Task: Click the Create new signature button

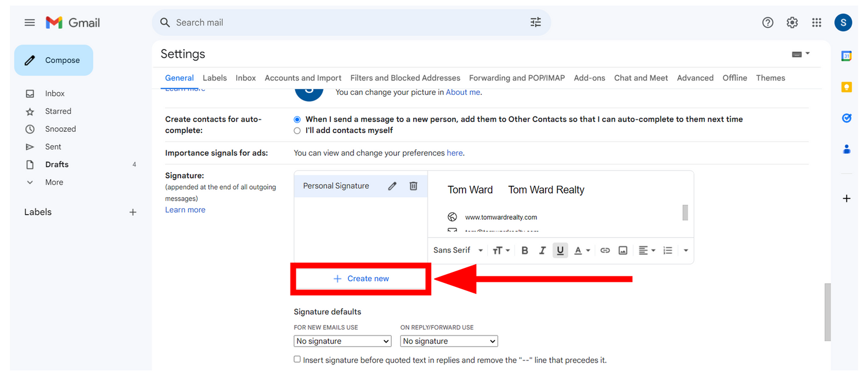Action: (x=361, y=279)
